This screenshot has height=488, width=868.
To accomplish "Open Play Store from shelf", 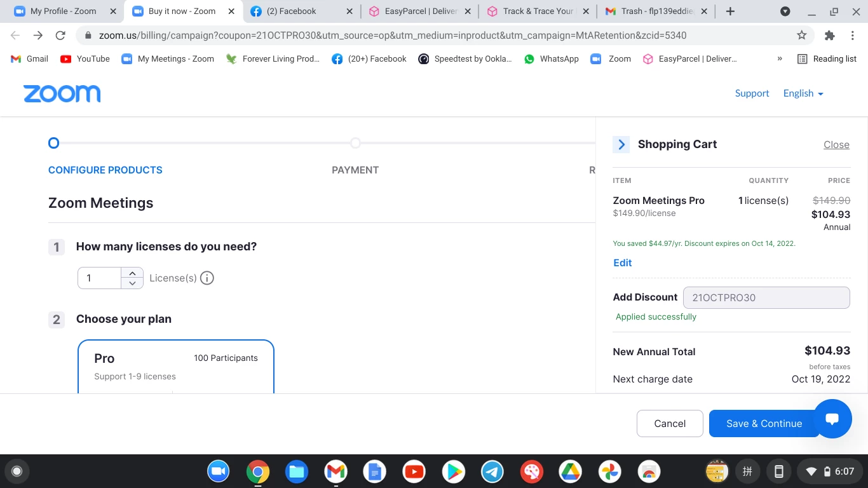I will [x=453, y=471].
